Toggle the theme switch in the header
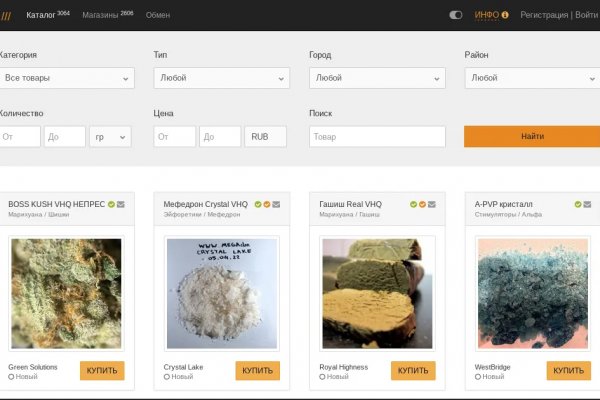 click(x=456, y=15)
